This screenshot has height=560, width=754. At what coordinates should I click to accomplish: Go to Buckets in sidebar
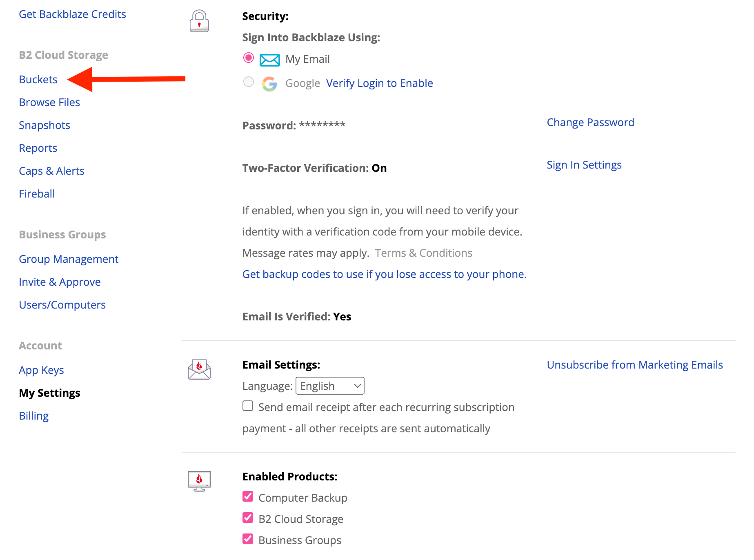point(38,80)
